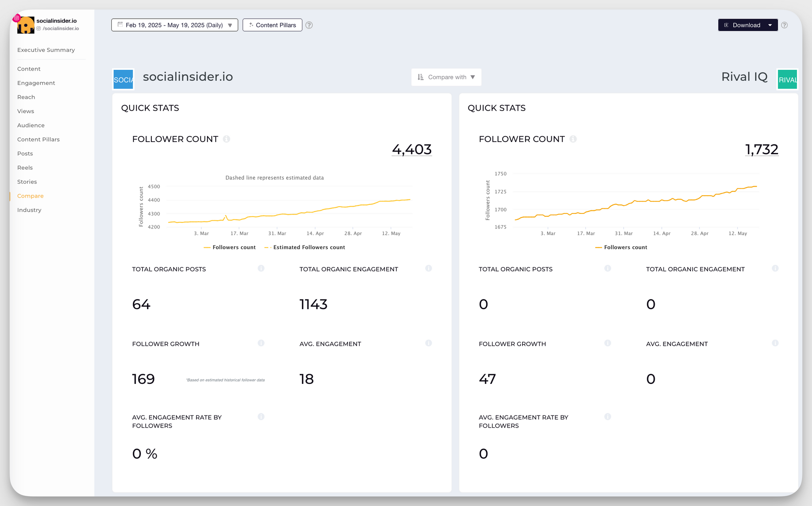Click the 18 avg. engagement value
Screen dimensions: 812x506
click(307, 379)
